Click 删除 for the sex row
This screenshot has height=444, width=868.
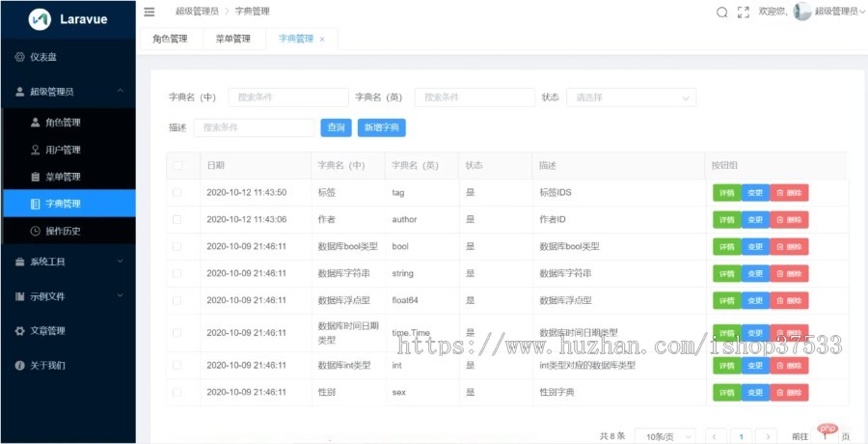(x=789, y=393)
